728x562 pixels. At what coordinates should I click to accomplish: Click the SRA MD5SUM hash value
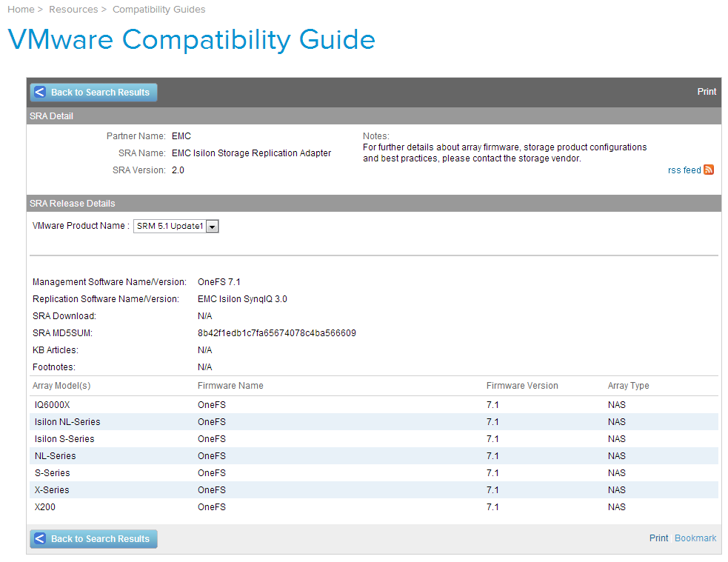(276, 333)
